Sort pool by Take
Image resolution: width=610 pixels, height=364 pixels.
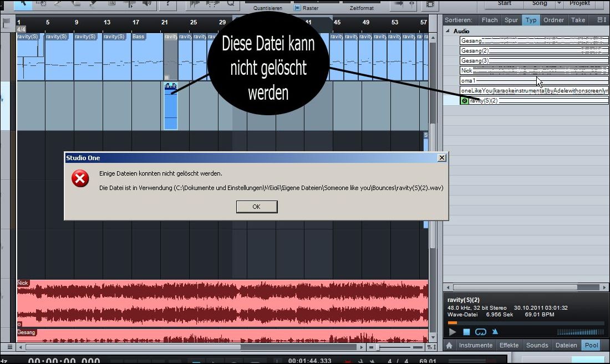578,20
